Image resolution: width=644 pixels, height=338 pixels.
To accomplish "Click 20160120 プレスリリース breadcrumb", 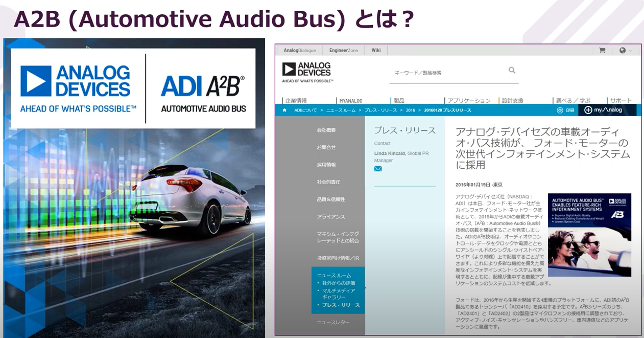I will point(447,110).
